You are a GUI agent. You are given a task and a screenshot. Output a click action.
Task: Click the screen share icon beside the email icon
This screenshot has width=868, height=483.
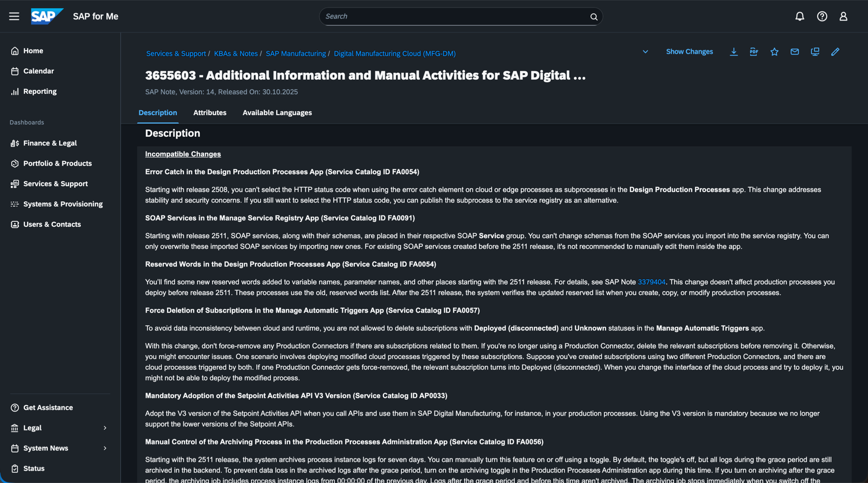815,52
